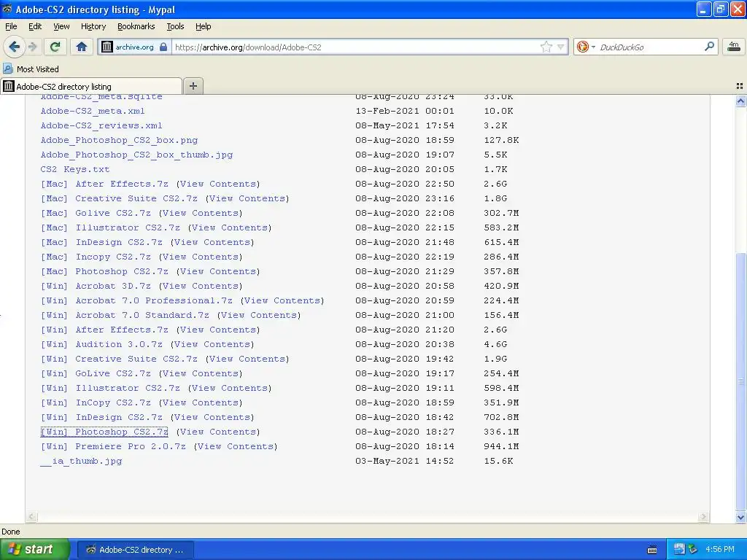This screenshot has width=747, height=560.
Task: Download [Mac] Incopy CS2.7z
Action: [x=96, y=257]
